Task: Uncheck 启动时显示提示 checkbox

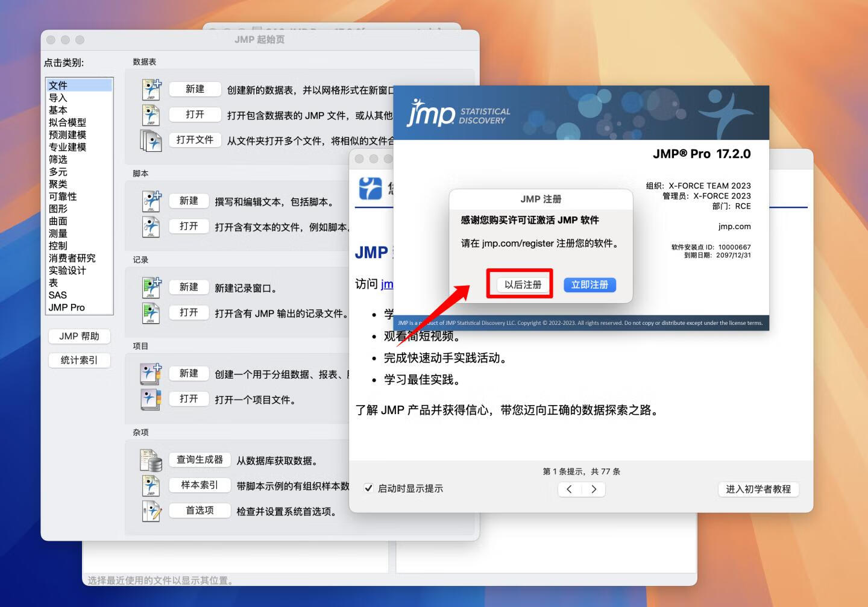Action: pyautogui.click(x=368, y=488)
